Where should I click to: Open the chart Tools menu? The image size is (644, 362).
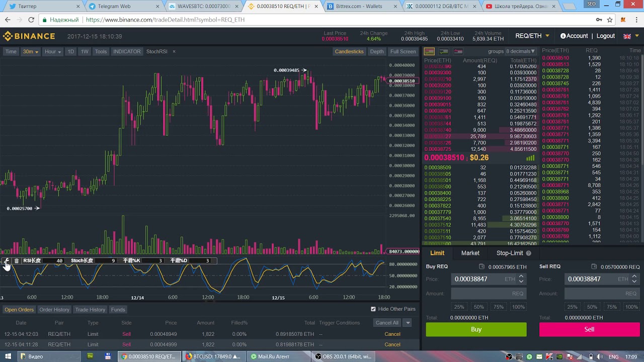point(101,51)
